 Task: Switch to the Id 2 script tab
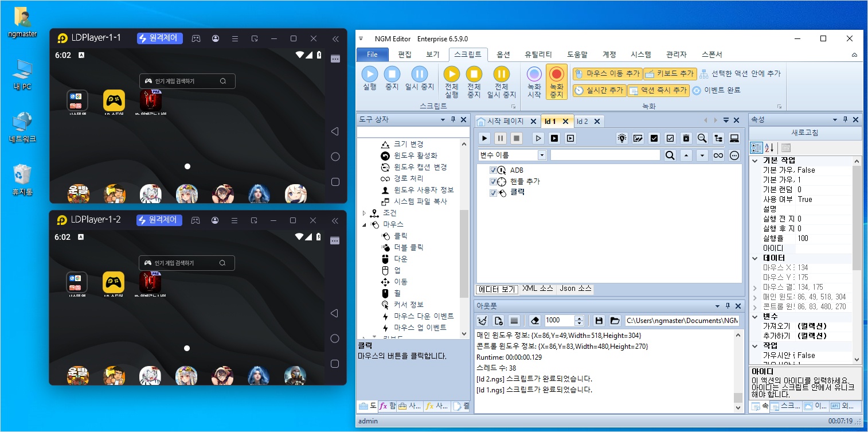coord(582,122)
